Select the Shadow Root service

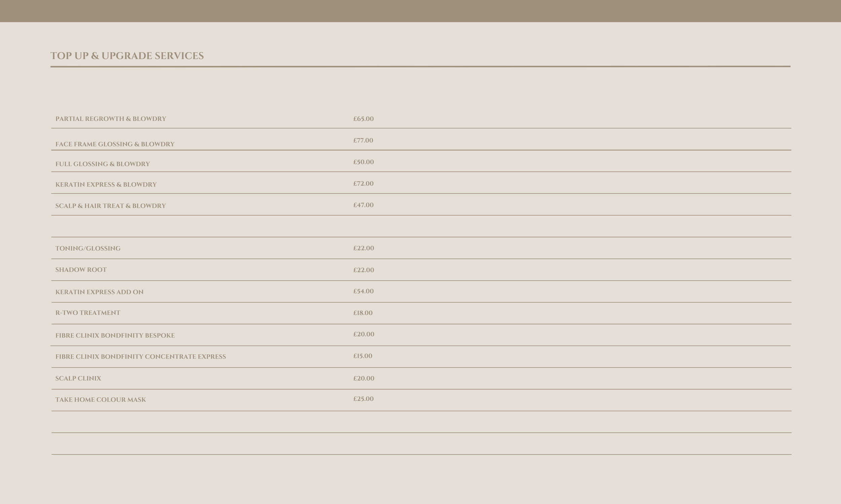coord(81,270)
